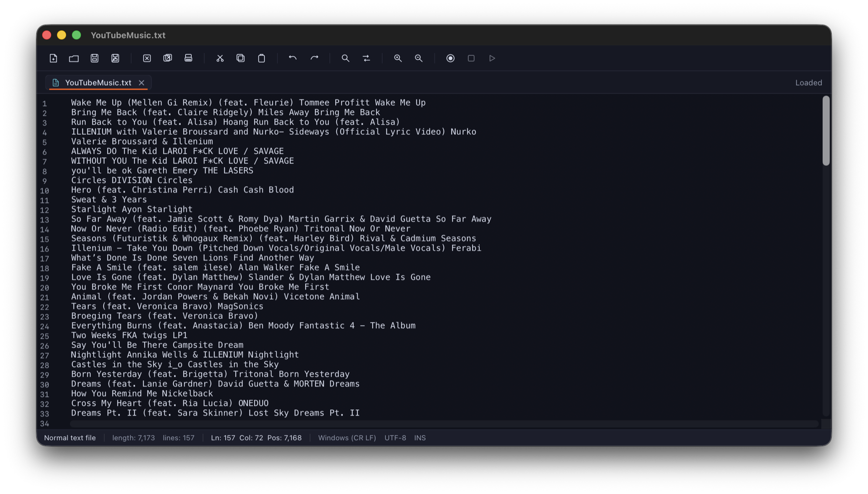Cut selection with the scissors icon
Image resolution: width=868 pixels, height=494 pixels.
pyautogui.click(x=220, y=58)
